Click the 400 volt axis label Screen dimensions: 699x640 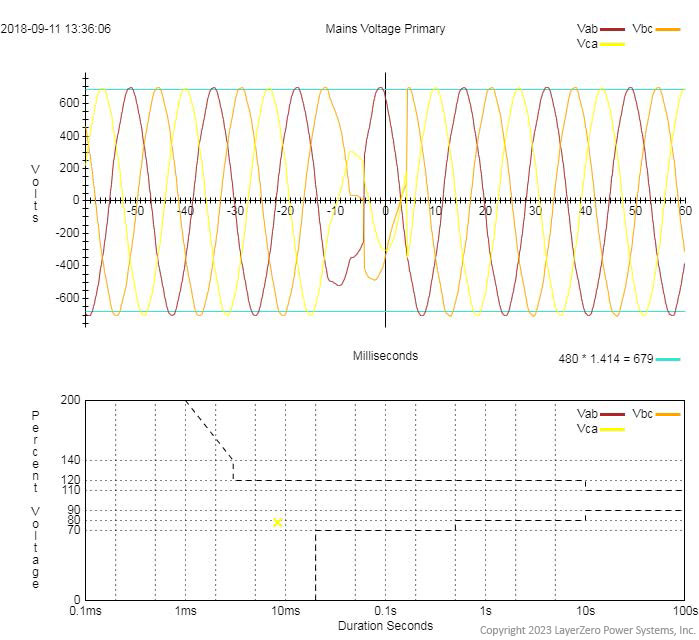(x=69, y=135)
